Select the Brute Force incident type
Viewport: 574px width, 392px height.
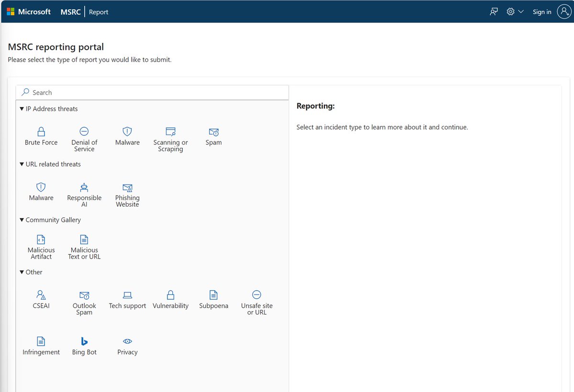(x=41, y=136)
